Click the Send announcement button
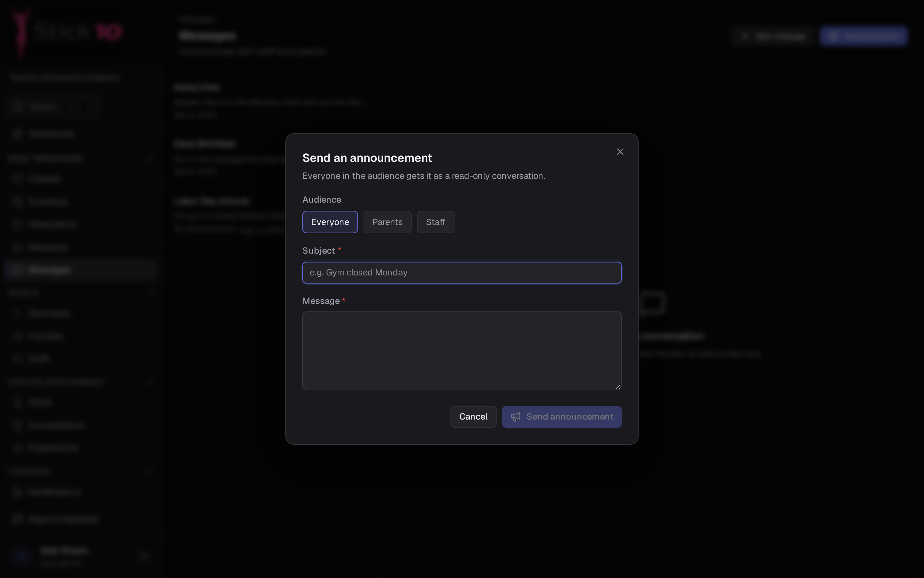This screenshot has width=924, height=578. click(x=561, y=417)
